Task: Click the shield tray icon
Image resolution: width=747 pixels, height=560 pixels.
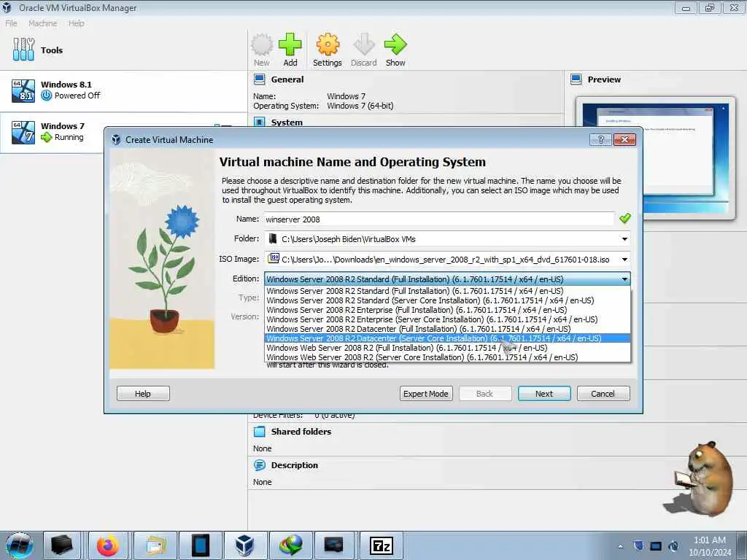Action: tap(638, 545)
